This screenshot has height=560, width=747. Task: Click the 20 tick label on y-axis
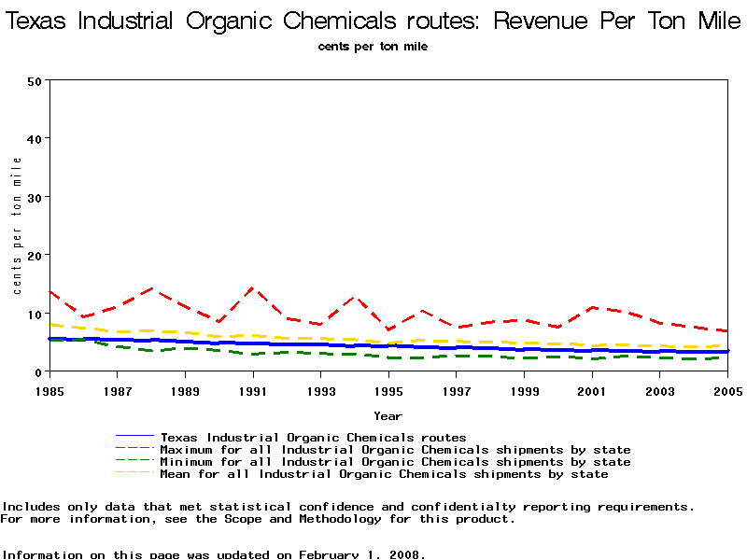coord(35,256)
